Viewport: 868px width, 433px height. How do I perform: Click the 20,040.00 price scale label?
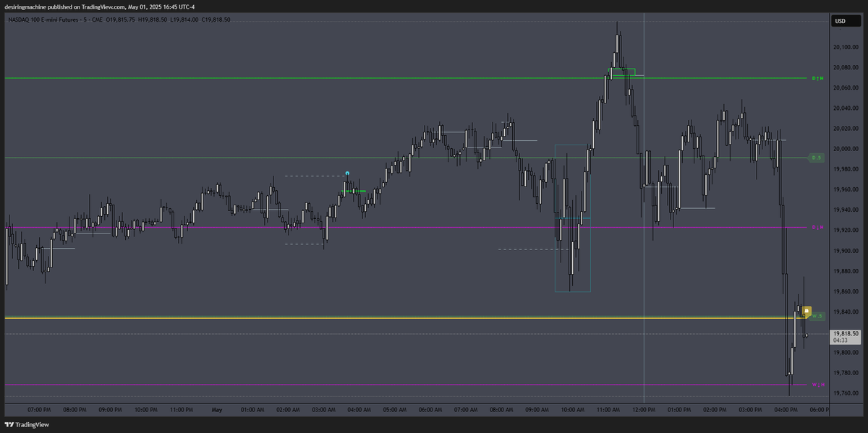click(x=846, y=108)
